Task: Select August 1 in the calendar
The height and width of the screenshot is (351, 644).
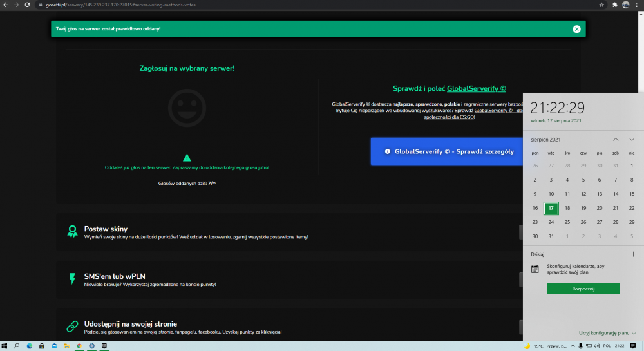Action: coord(632,166)
